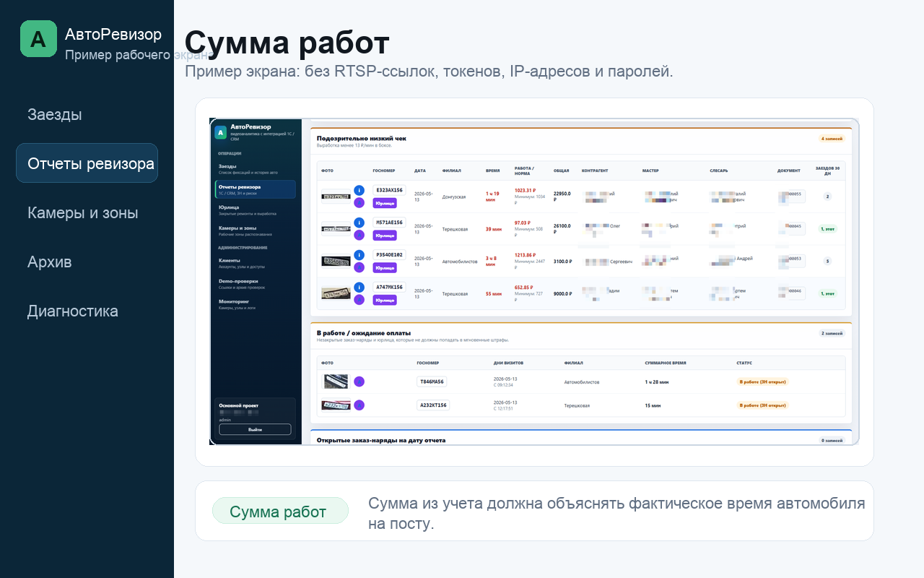The height and width of the screenshot is (578, 924).
Task: Open the plate photo for A232KT156
Action: (x=336, y=405)
